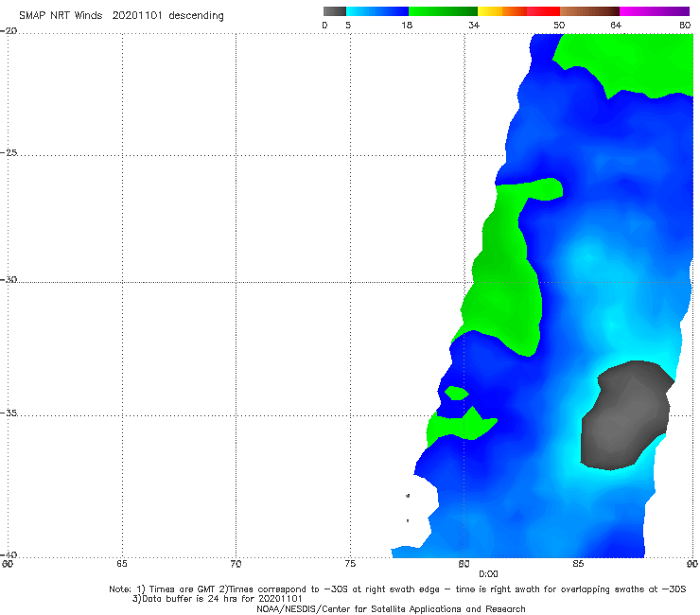Click the latitude label '-25'

(9, 152)
